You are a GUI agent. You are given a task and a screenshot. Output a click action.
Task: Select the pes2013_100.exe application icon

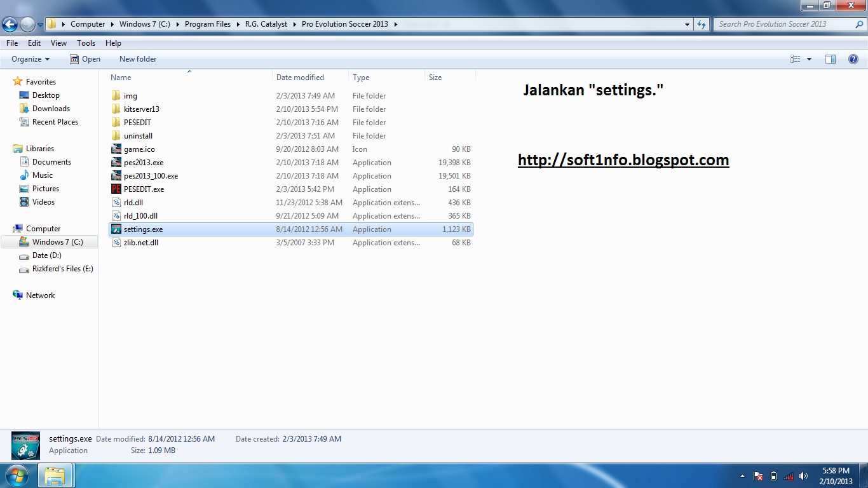[x=116, y=176]
